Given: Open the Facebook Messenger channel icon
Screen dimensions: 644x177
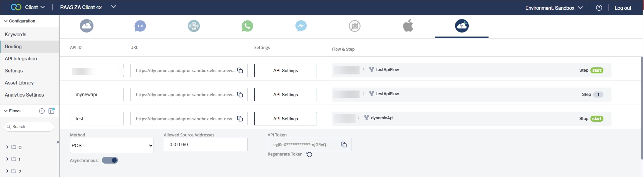Looking at the screenshot, I should [301, 26].
